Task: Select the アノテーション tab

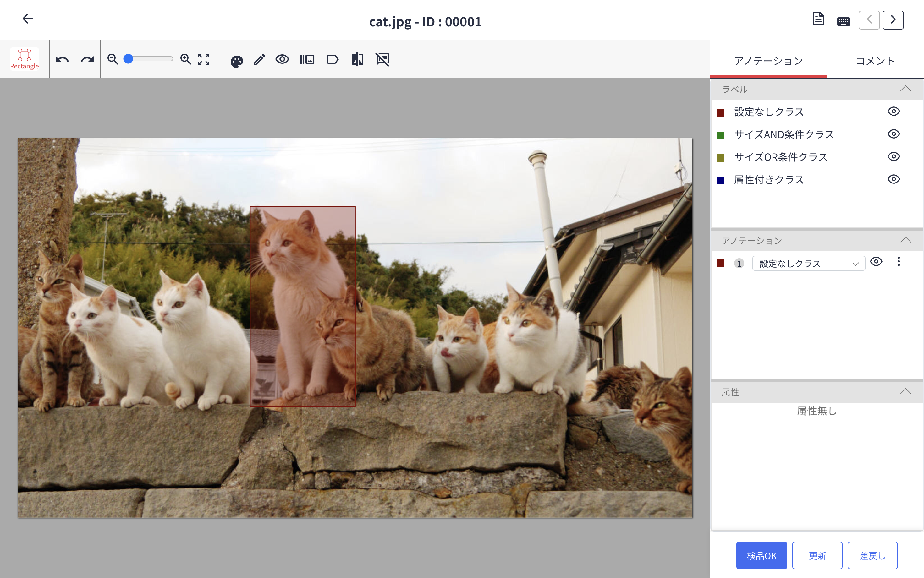Action: click(768, 61)
